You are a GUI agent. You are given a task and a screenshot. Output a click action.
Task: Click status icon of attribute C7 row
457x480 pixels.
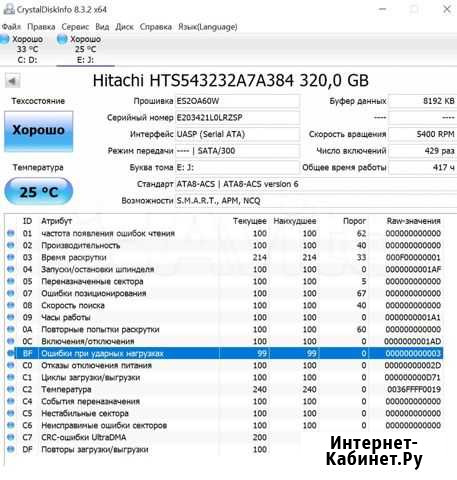point(11,437)
